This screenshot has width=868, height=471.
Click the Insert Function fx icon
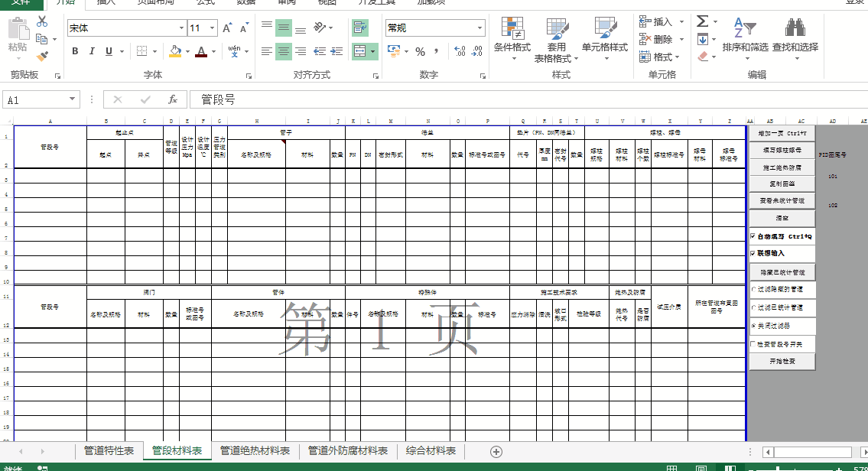tap(173, 99)
